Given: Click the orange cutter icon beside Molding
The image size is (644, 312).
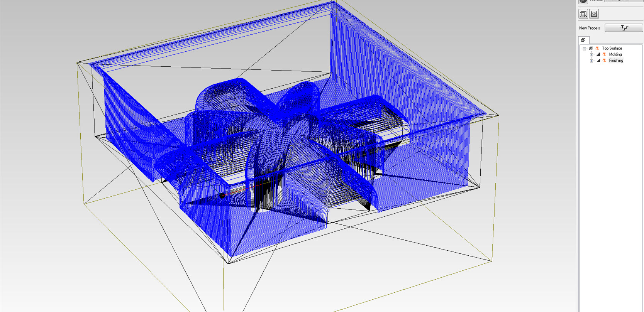Looking at the screenshot, I should click(x=604, y=54).
